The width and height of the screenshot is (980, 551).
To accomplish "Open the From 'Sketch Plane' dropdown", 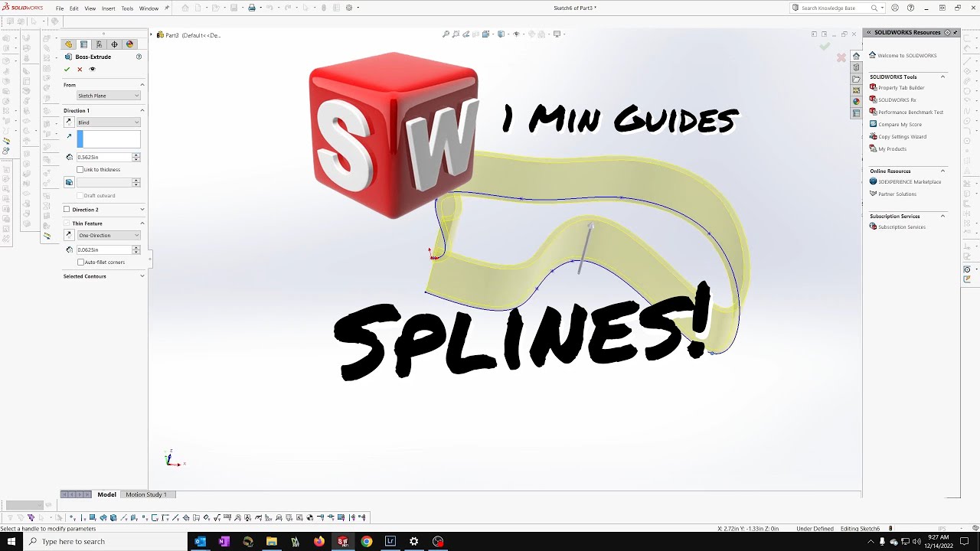I will [108, 96].
